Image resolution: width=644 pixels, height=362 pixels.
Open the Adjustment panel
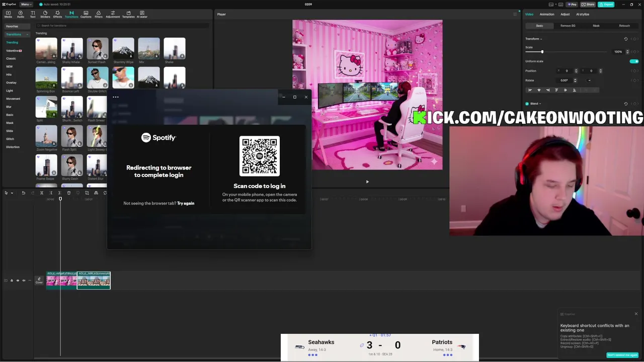click(113, 14)
